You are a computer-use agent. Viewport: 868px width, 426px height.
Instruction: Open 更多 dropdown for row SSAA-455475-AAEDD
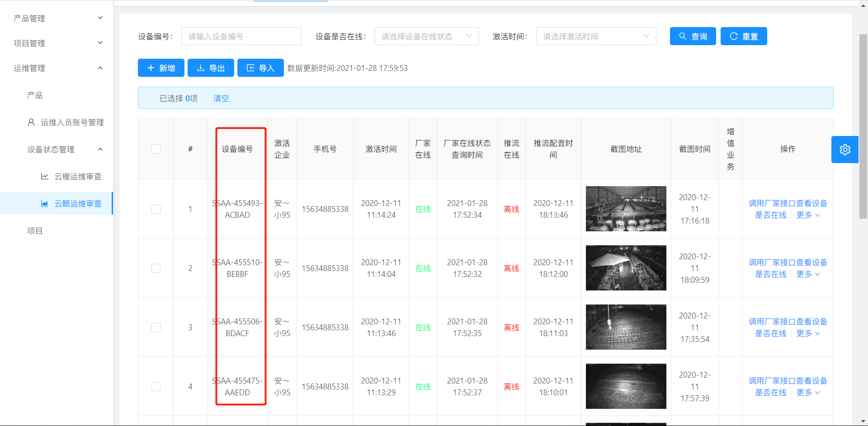tap(808, 393)
